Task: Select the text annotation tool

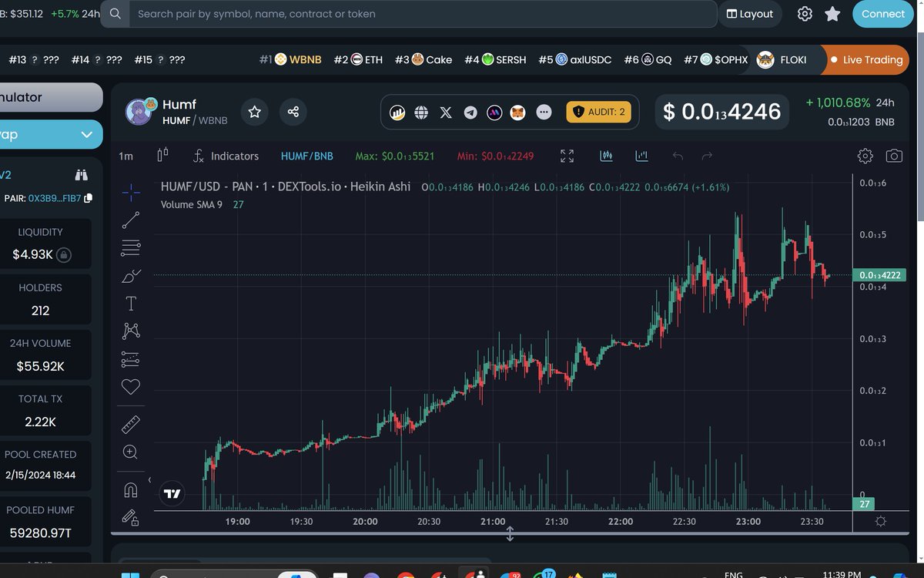Action: pyautogui.click(x=131, y=304)
